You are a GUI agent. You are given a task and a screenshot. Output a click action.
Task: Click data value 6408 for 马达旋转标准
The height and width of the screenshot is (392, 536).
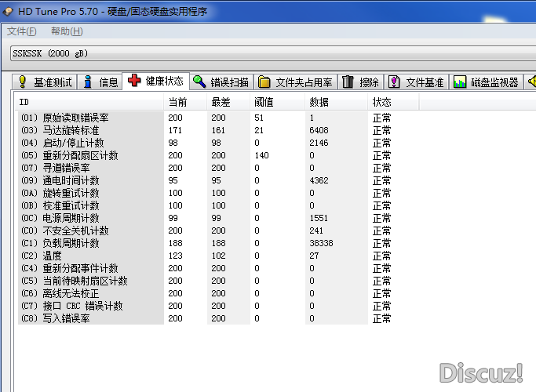point(319,130)
